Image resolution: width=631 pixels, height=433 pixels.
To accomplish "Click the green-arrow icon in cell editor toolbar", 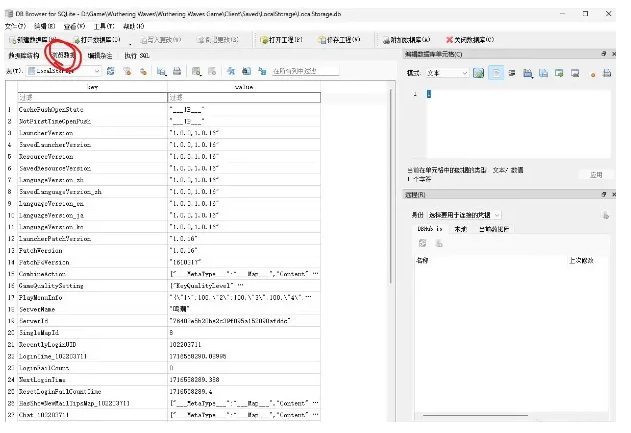I will pyautogui.click(x=559, y=73).
